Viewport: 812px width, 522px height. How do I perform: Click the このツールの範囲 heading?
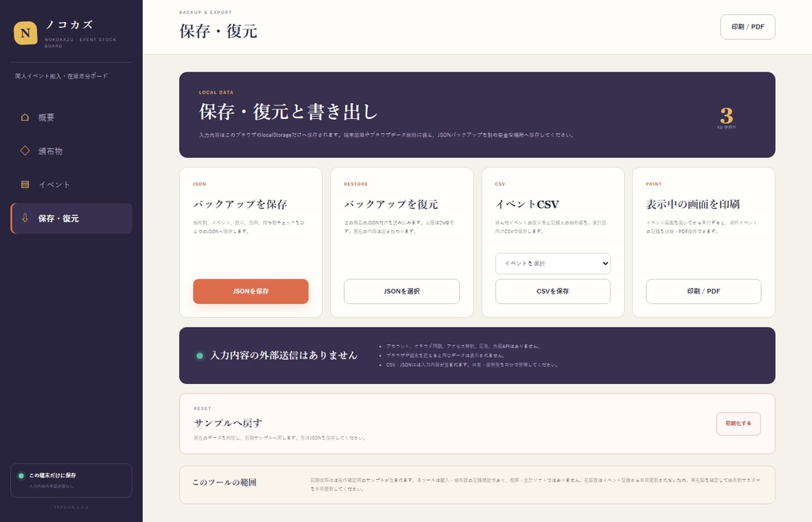coord(224,482)
